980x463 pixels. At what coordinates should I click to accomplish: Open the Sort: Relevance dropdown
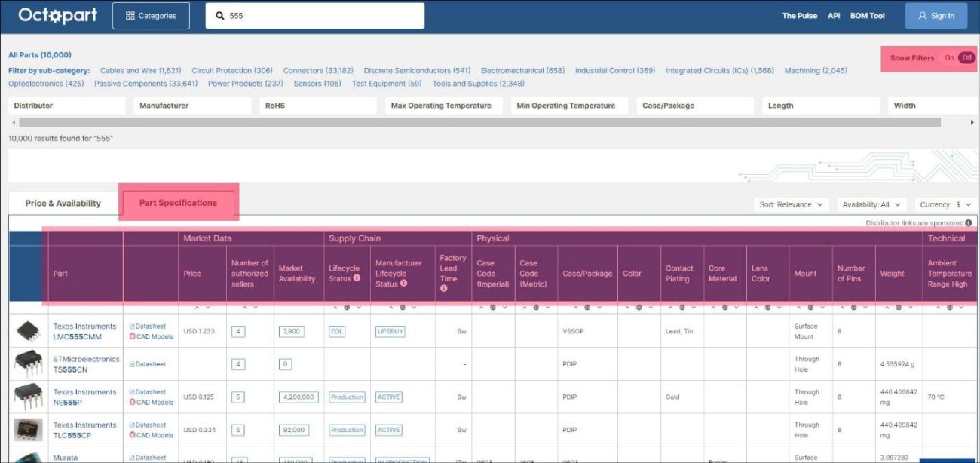click(x=791, y=204)
